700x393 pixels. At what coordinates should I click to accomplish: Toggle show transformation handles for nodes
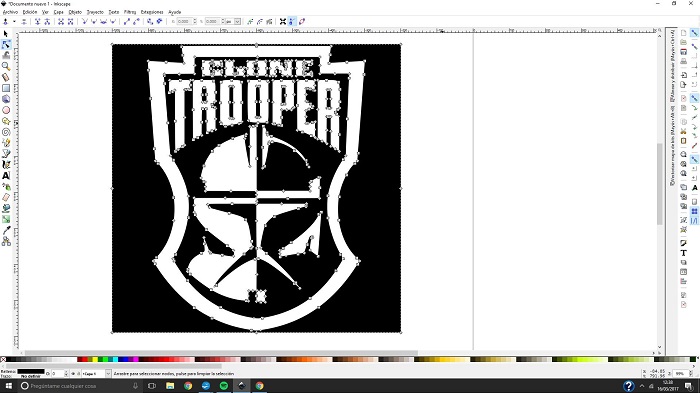pos(283,21)
